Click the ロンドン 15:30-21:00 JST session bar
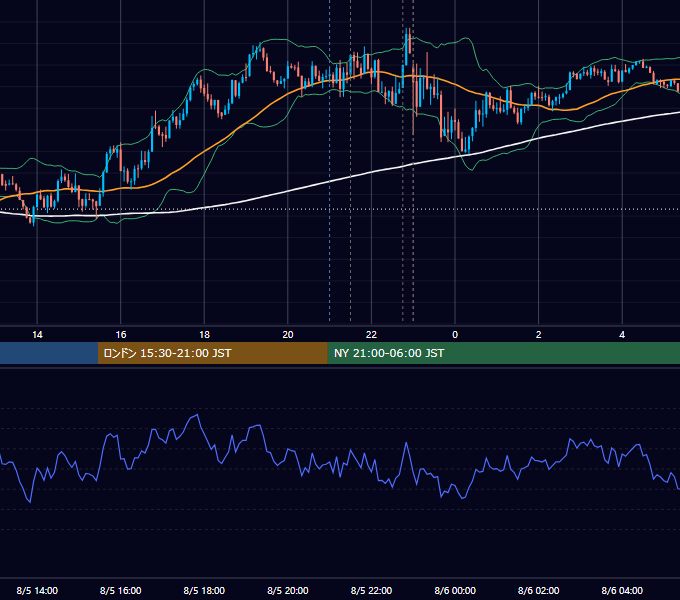Image resolution: width=680 pixels, height=600 pixels. [x=212, y=353]
